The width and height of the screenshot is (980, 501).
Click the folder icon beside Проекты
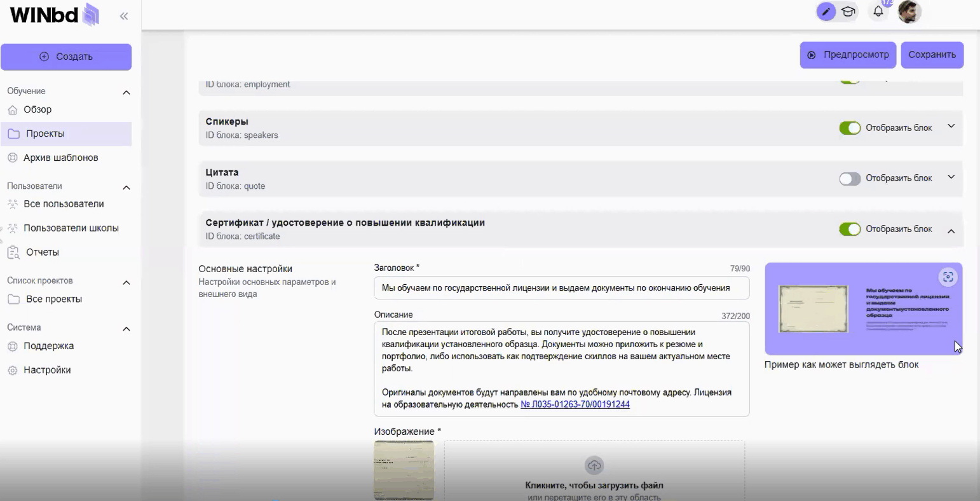pos(13,134)
